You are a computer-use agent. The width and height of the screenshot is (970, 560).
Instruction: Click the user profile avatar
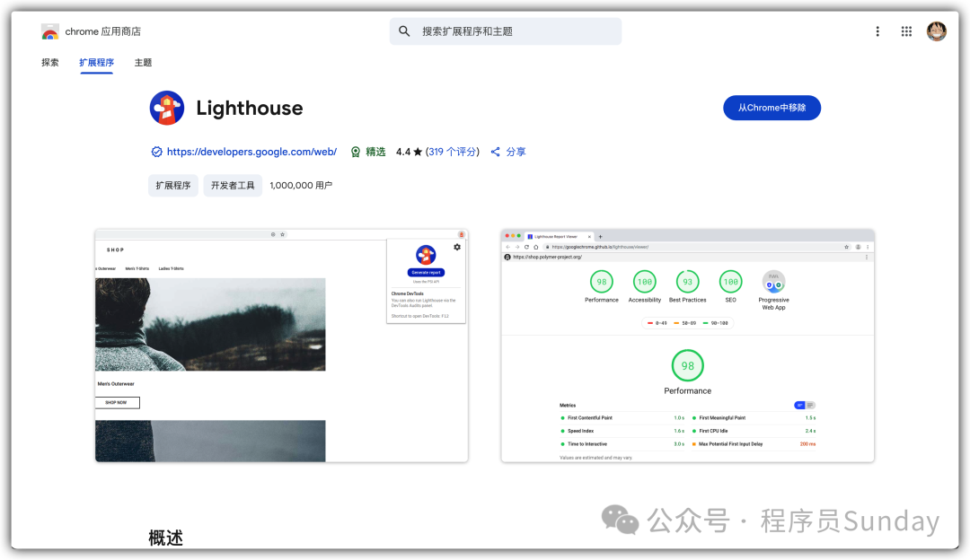(x=937, y=31)
